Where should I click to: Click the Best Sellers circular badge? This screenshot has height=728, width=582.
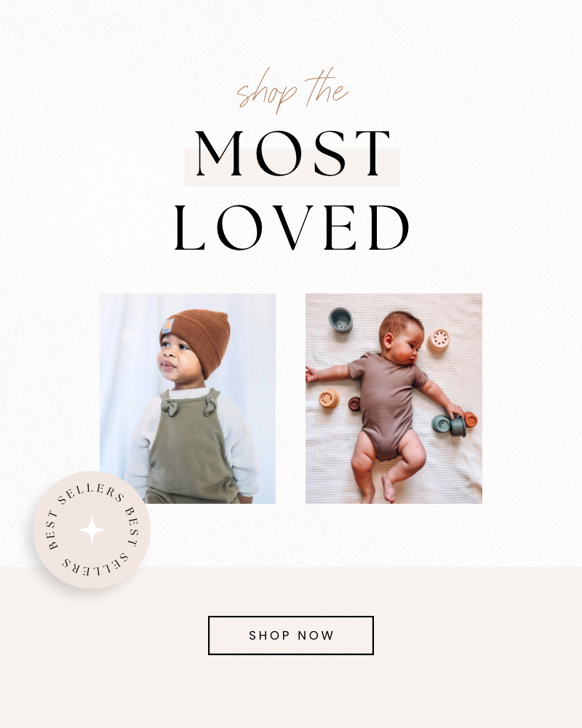[x=92, y=530]
